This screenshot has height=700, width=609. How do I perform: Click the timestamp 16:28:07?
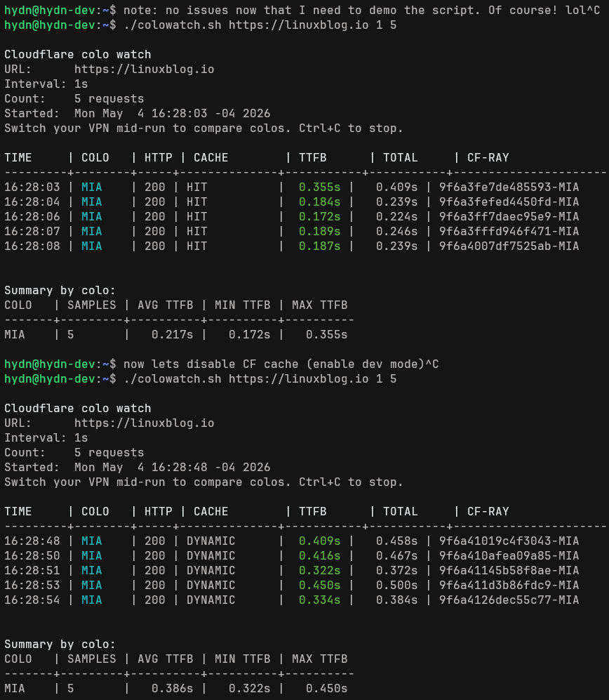click(32, 231)
